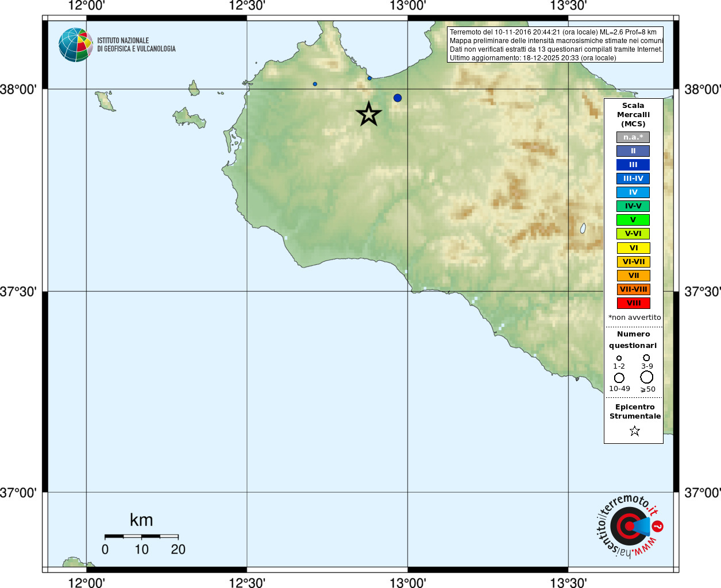Viewport: 721px width, 588px height.
Task: Click the Scala Mercalli (MCS) heading
Action: tap(633, 114)
